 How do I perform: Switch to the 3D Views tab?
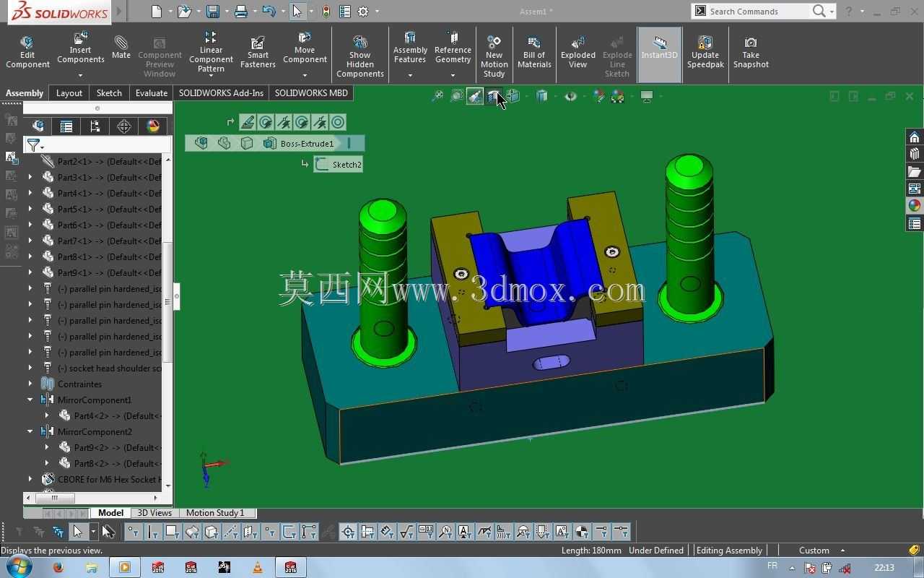154,513
